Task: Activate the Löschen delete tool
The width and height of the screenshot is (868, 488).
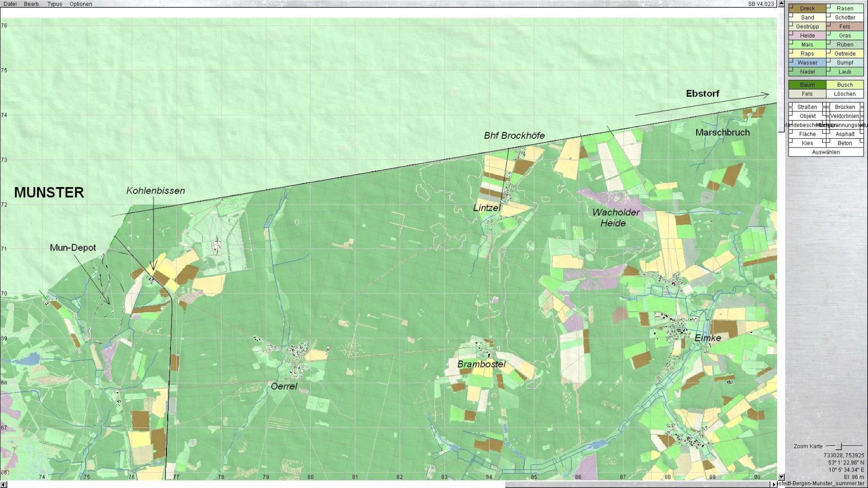Action: pyautogui.click(x=845, y=94)
